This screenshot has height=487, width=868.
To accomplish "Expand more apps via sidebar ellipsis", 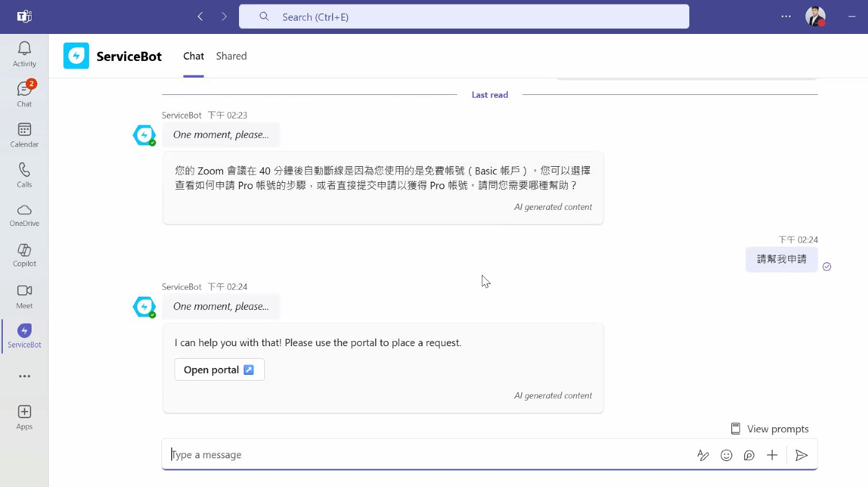I will pyautogui.click(x=24, y=376).
